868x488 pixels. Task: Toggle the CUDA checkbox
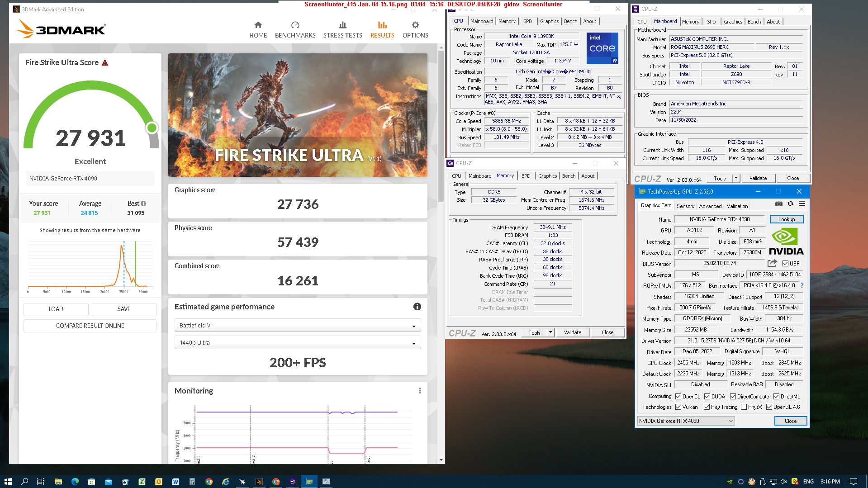707,397
